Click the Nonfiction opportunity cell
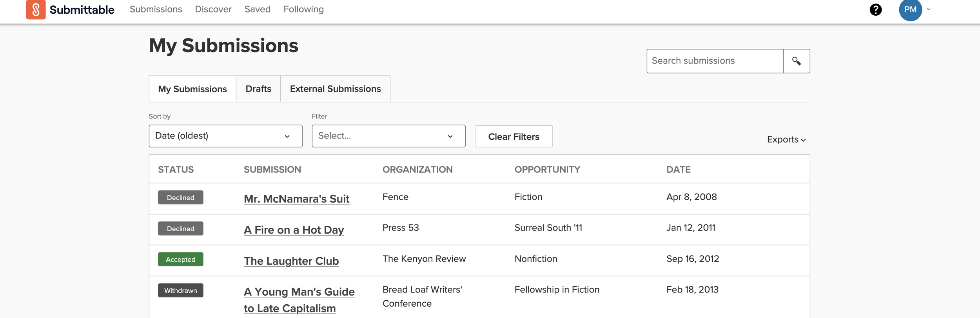The image size is (980, 318). (x=536, y=259)
